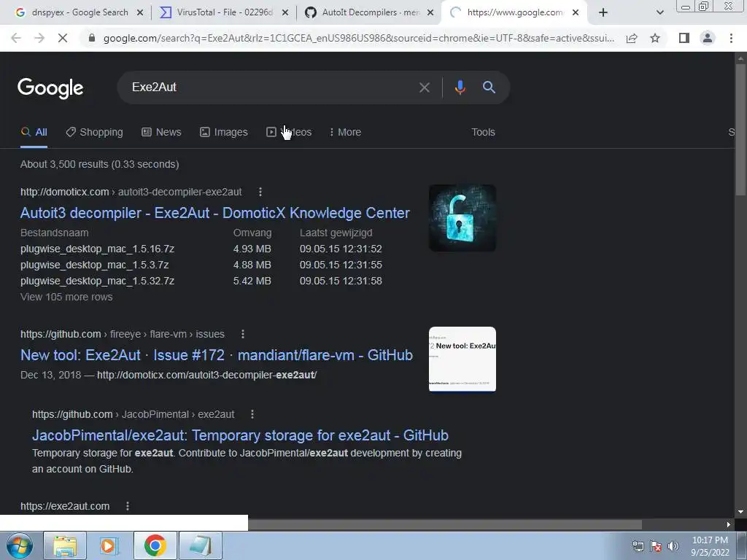747x560 pixels.
Task: Open New tool Exe2Aut Issue #172 link
Action: (217, 355)
